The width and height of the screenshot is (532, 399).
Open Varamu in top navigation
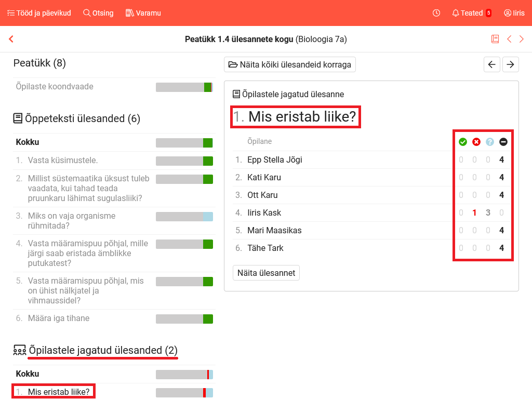pos(143,13)
